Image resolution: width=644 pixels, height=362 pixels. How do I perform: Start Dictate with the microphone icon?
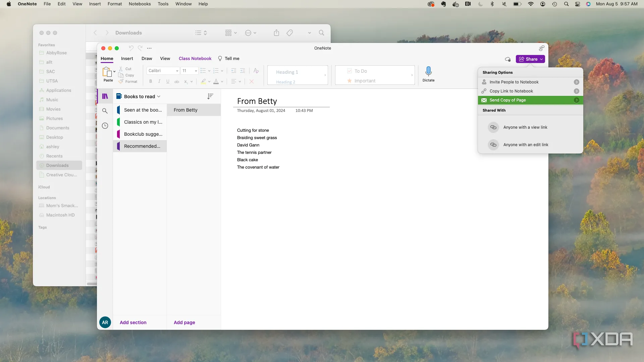tap(428, 71)
